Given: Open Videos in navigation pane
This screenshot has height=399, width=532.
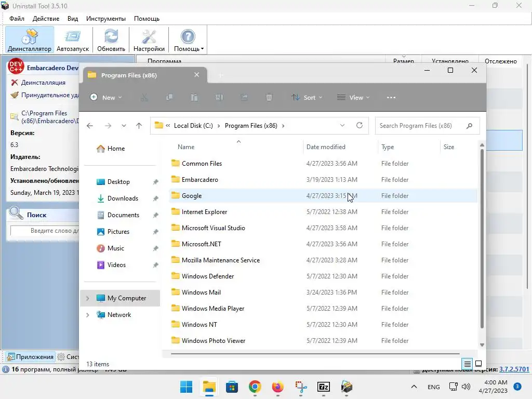Looking at the screenshot, I should [116, 265].
